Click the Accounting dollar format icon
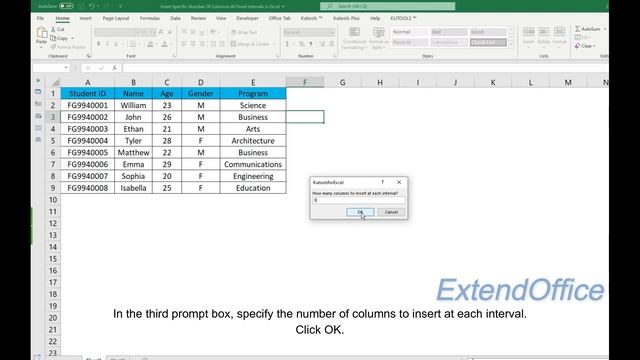The height and width of the screenshot is (360, 640). pyautogui.click(x=287, y=44)
